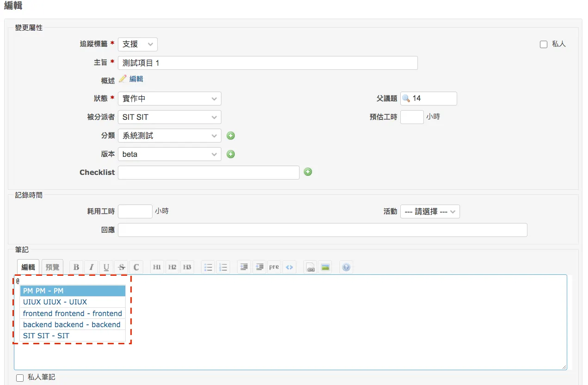The width and height of the screenshot is (588, 385).
Task: Insert preformatted text with pre button
Action: 274,267
